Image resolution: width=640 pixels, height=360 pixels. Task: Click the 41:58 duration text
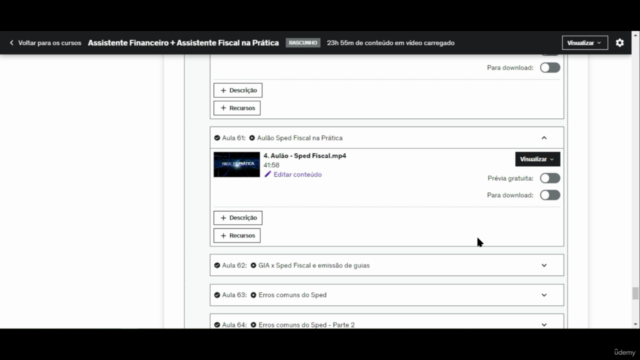(x=271, y=165)
